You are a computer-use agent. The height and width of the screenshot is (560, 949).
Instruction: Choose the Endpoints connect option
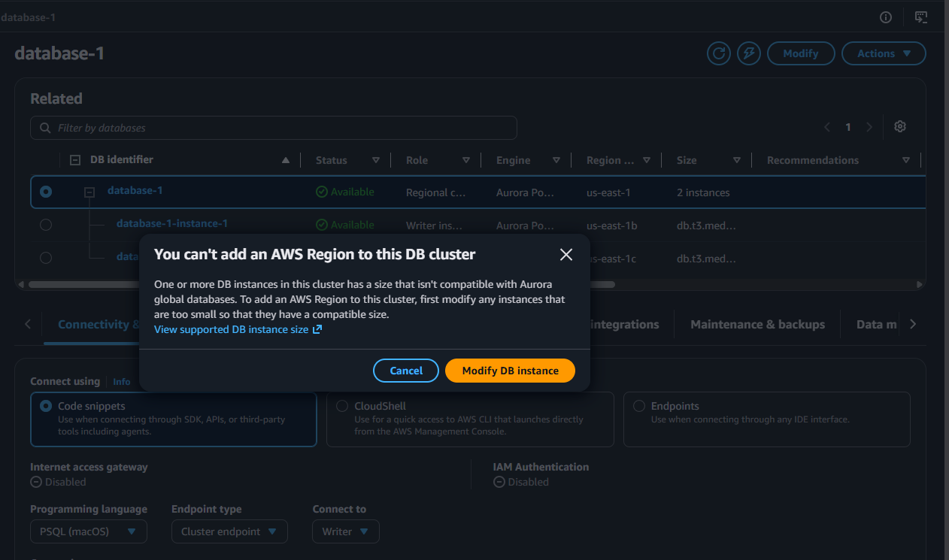[x=766, y=419]
